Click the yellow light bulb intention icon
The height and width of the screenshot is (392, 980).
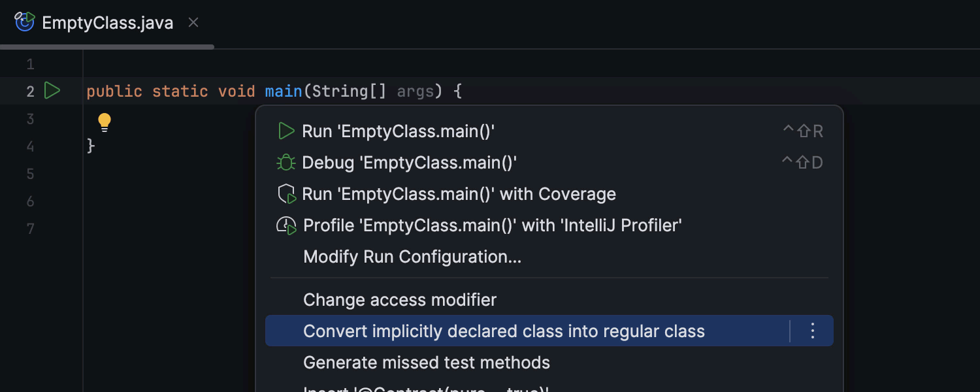105,122
